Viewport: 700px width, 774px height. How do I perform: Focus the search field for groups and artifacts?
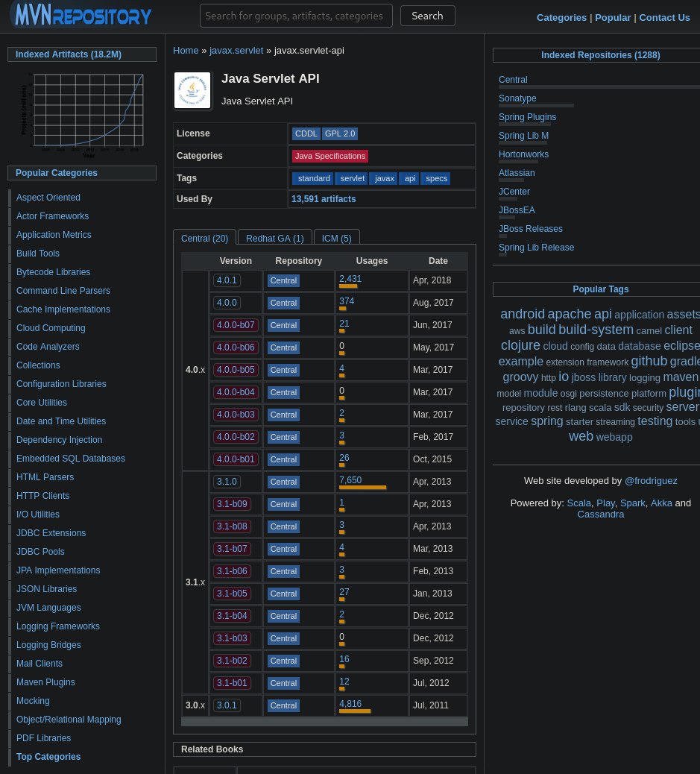296,16
